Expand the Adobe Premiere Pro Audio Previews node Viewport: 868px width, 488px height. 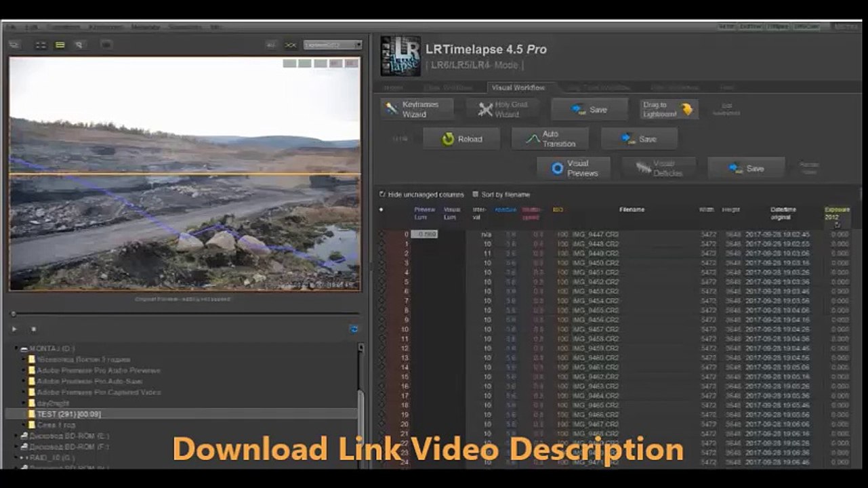click(24, 371)
